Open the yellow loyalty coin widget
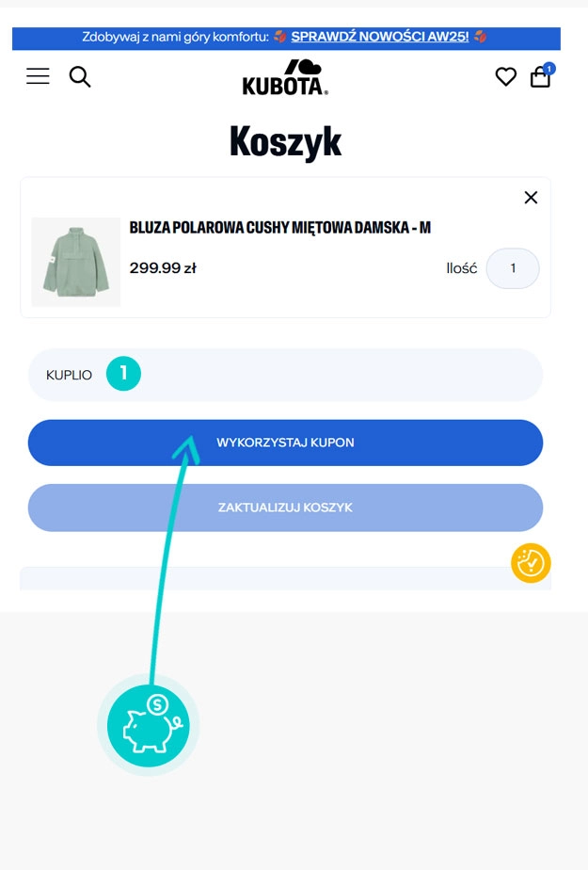The height and width of the screenshot is (870, 588). 531,563
